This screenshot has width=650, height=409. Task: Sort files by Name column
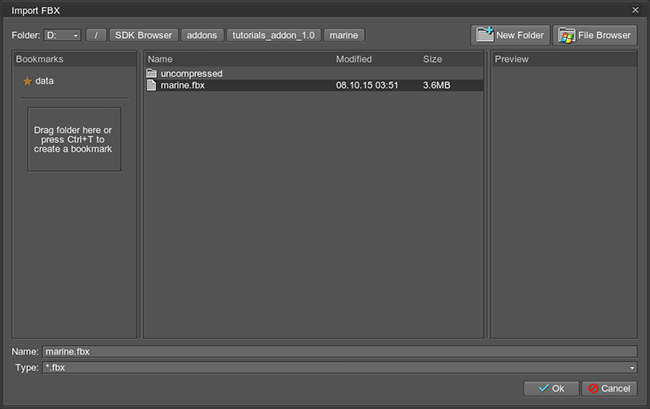click(238, 59)
